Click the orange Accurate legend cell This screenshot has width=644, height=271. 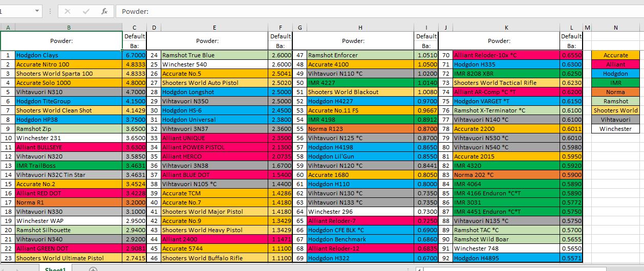click(615, 55)
